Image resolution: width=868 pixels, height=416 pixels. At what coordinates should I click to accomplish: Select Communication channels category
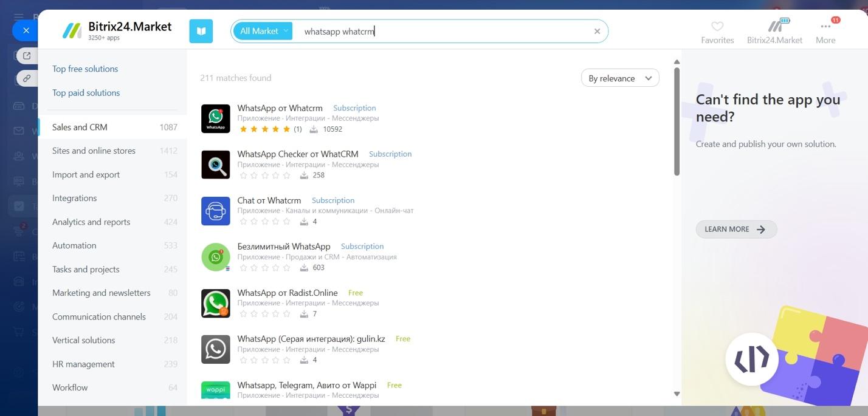(112, 316)
